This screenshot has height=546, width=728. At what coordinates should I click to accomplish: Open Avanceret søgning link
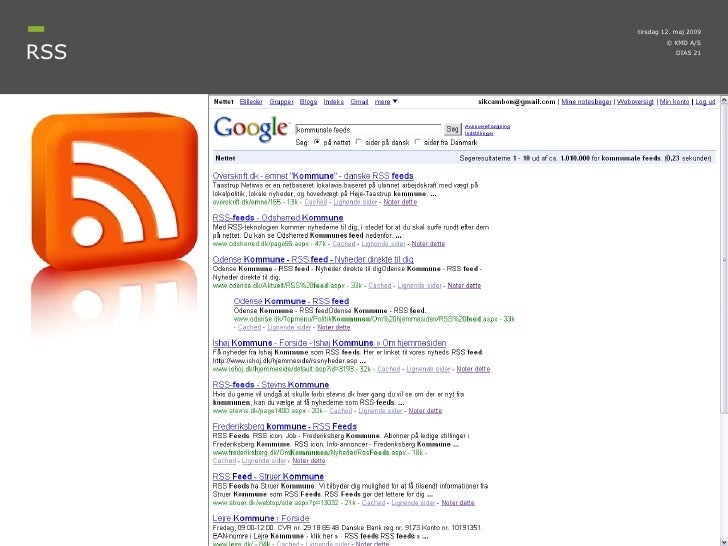tap(488, 126)
